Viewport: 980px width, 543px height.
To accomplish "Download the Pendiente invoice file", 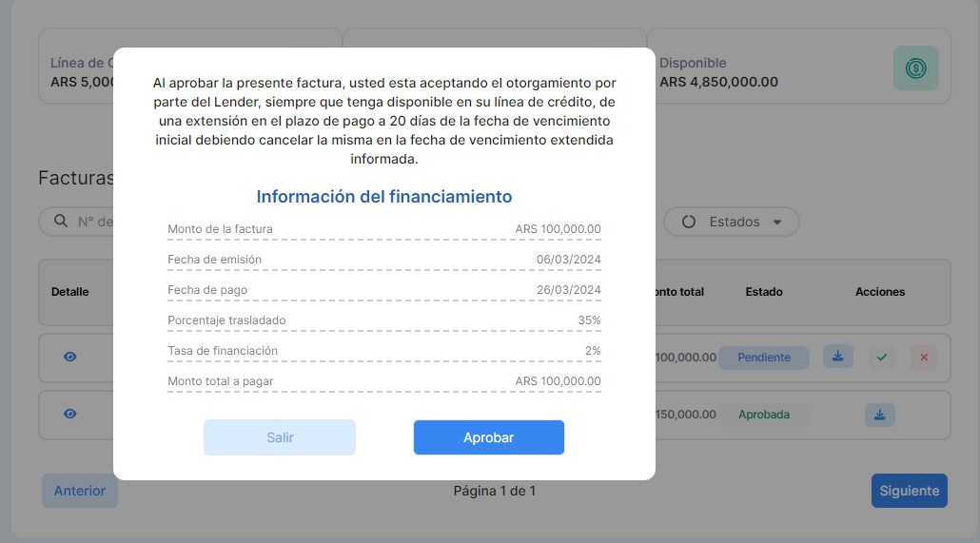I will coord(837,357).
